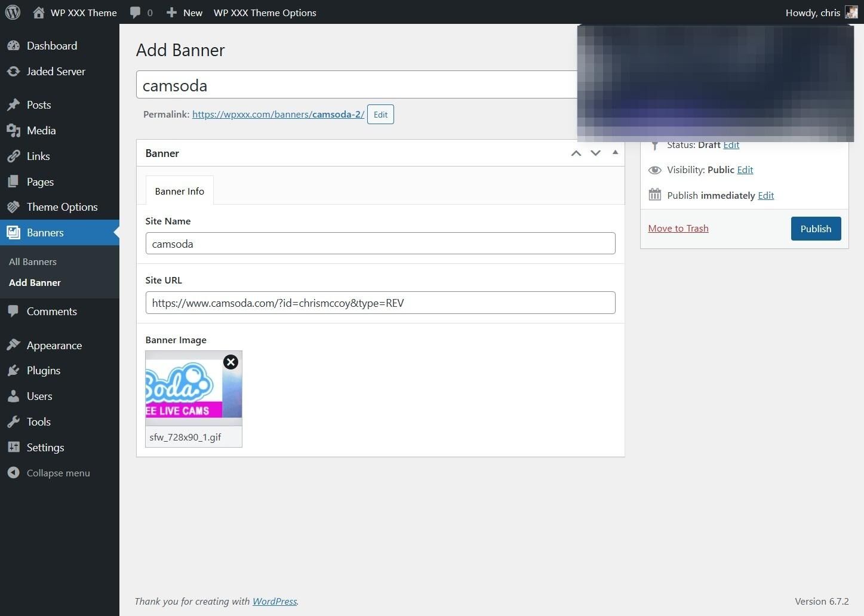The height and width of the screenshot is (616, 864).
Task: Remove the sfw_728x90_1.gif banner image
Action: click(230, 362)
